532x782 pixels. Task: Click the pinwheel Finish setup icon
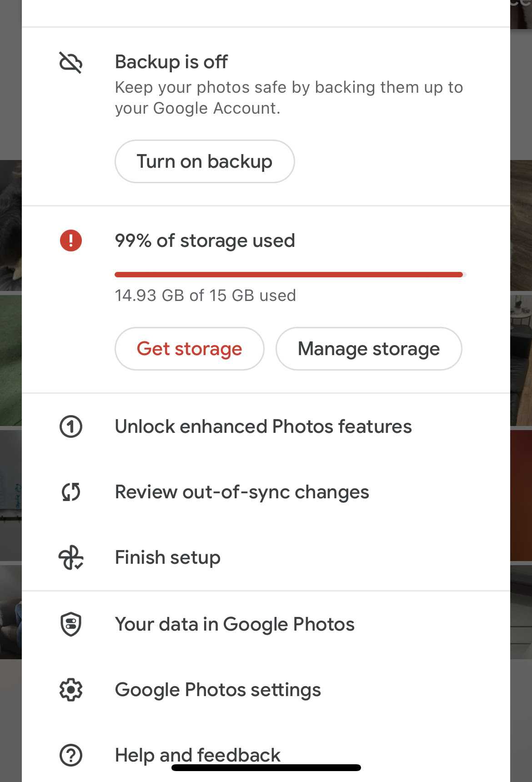pos(71,557)
